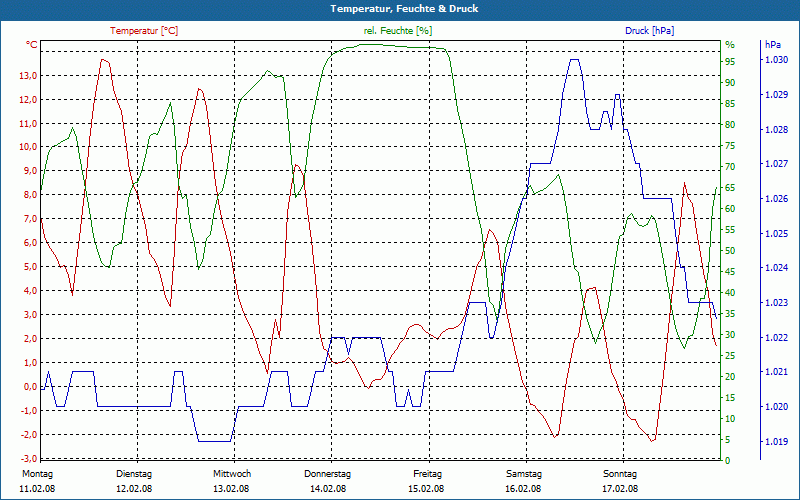This screenshot has width=800, height=500.
Task: Click the 95 tick on humidity axis
Action: click(x=730, y=62)
